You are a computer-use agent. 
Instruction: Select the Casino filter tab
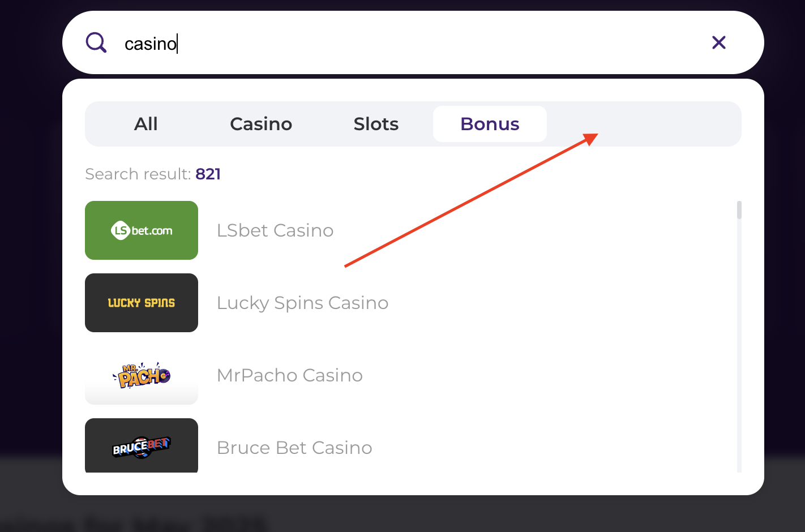click(x=261, y=124)
